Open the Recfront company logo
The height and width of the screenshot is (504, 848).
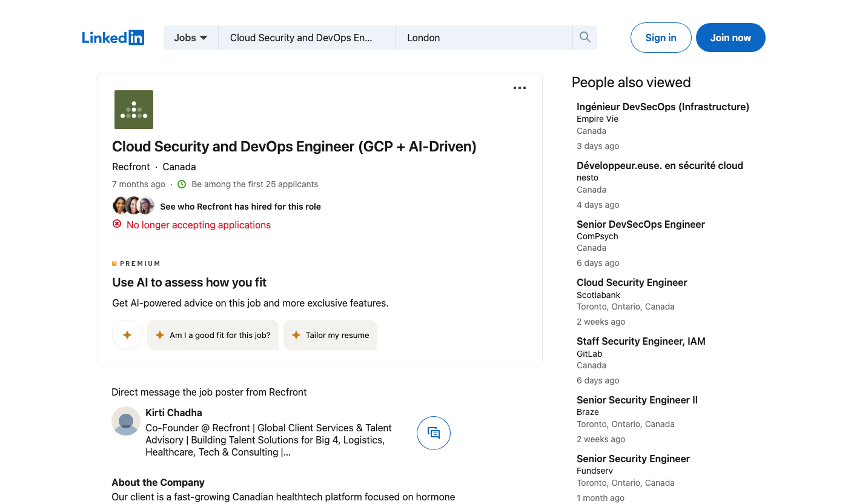(x=134, y=110)
